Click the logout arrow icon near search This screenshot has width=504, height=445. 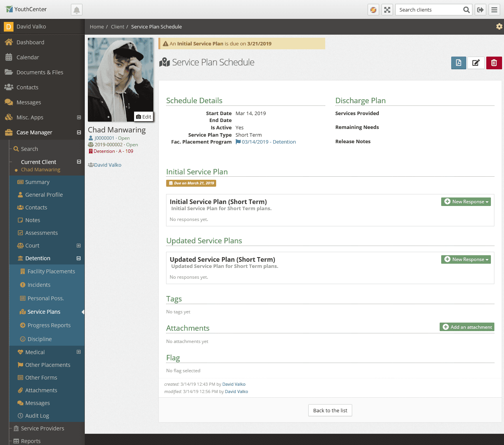(x=480, y=10)
